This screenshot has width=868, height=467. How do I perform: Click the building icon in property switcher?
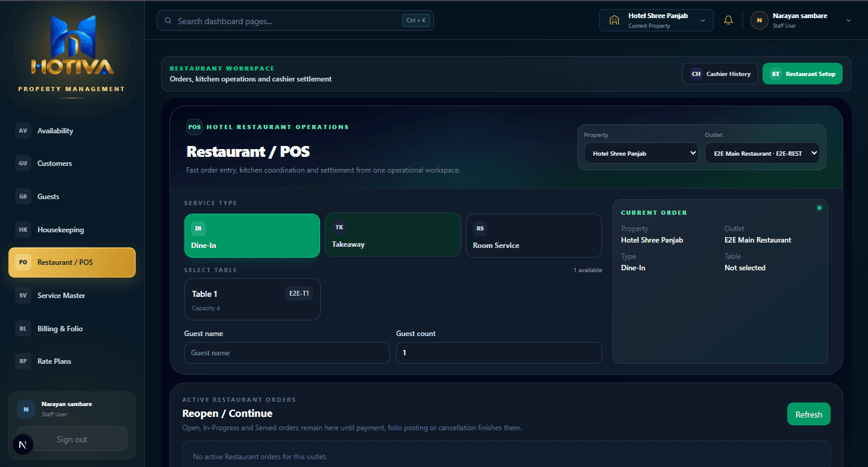coord(614,21)
